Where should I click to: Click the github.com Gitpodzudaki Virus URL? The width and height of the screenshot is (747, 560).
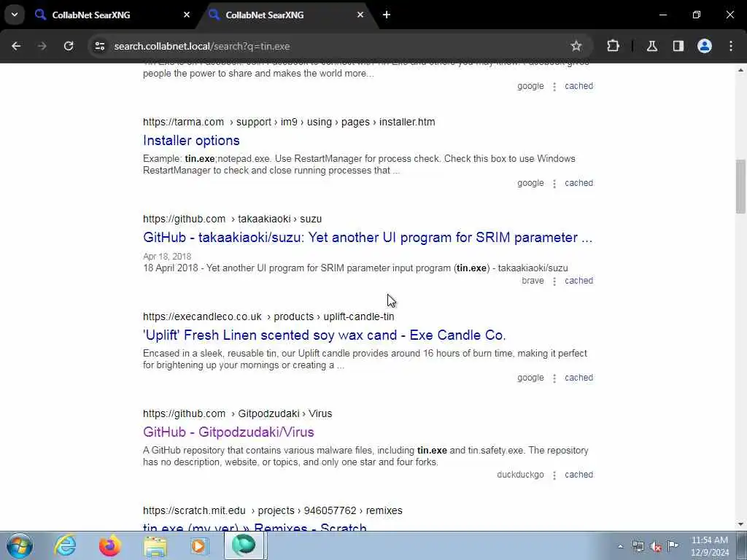237,414
